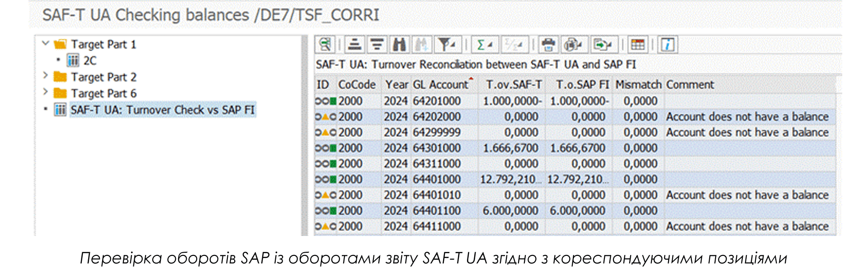Click the green status icon for account 64201000
Viewport: 868px width, 278px height.
coord(333,101)
